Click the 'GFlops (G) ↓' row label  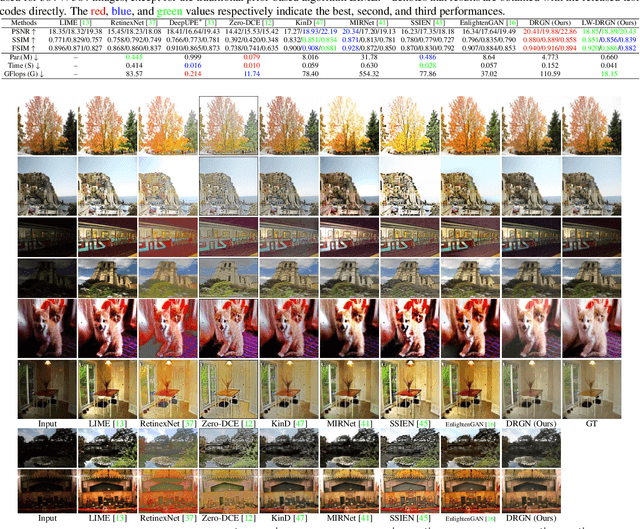point(23,74)
